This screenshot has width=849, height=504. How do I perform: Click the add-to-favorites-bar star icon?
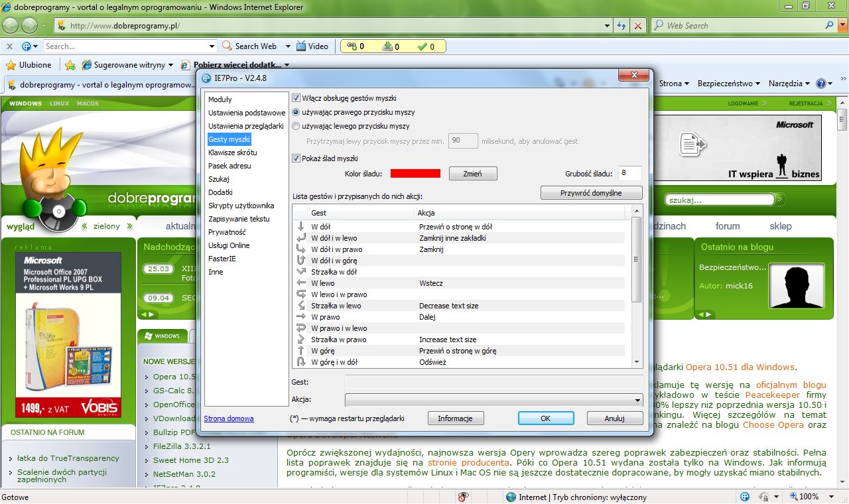70,65
